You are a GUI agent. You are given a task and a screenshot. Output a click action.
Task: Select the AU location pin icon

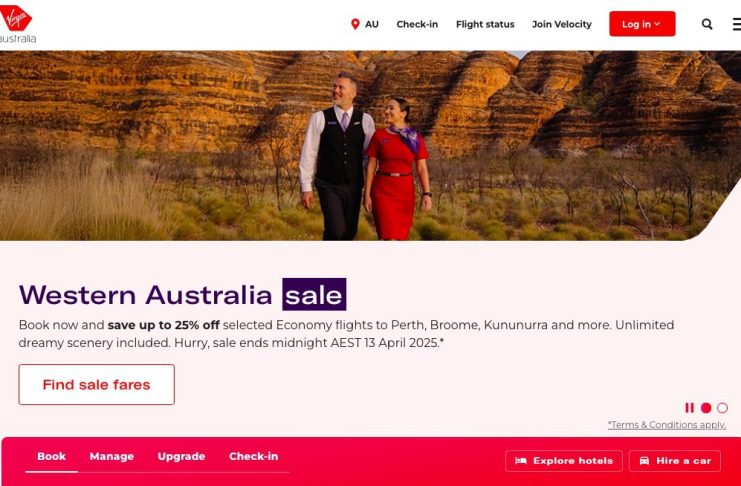tap(355, 24)
